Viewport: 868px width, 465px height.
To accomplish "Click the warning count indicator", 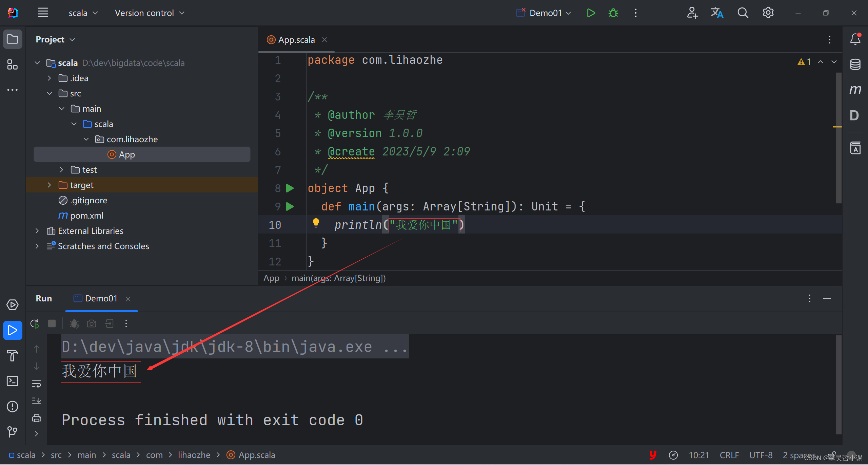I will click(x=804, y=62).
